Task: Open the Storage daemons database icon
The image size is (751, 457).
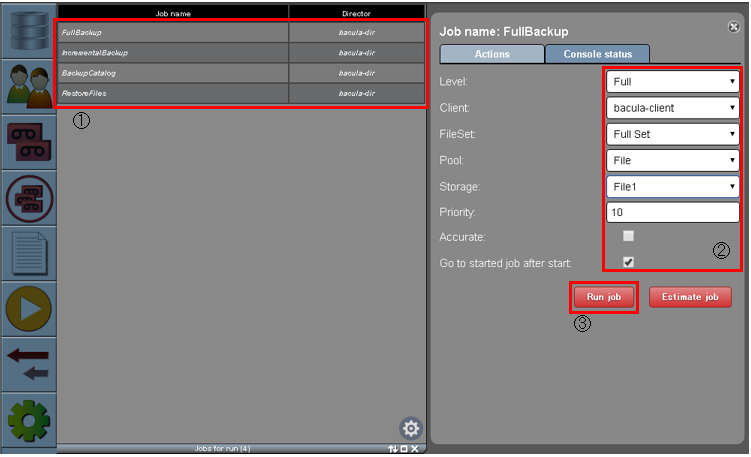Action: click(29, 30)
